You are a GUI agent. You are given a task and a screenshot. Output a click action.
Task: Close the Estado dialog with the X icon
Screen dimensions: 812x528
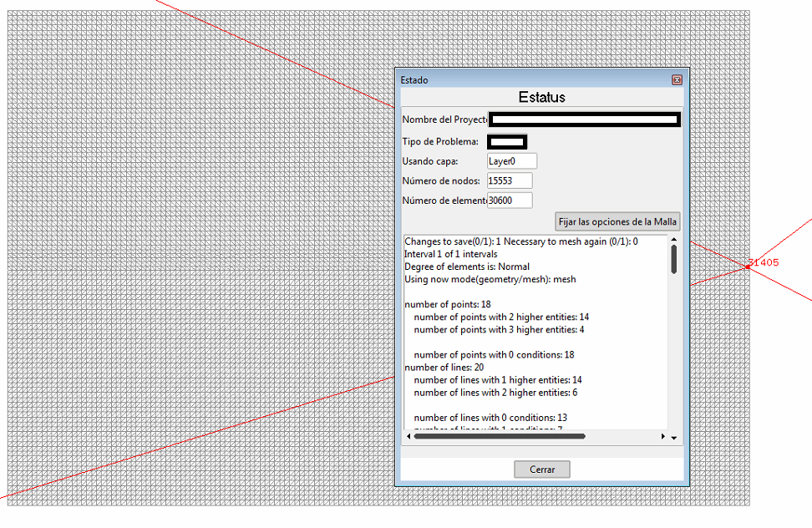click(677, 80)
